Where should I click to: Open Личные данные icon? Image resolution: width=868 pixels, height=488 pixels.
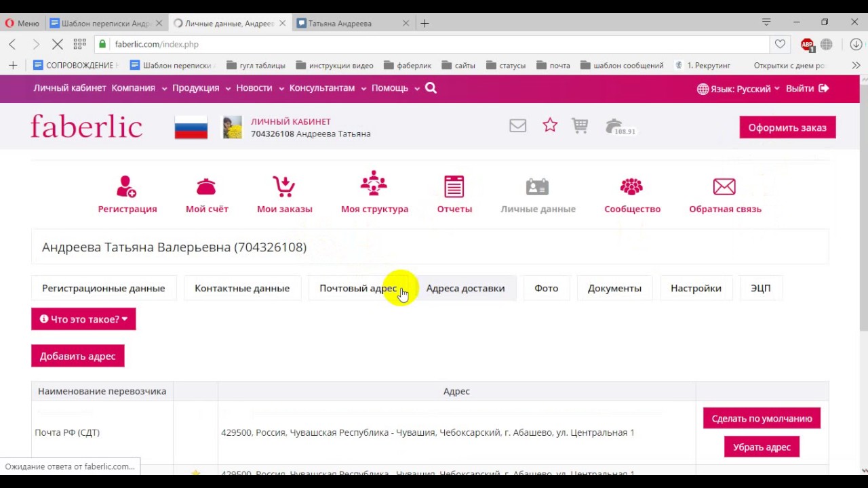[x=538, y=195]
